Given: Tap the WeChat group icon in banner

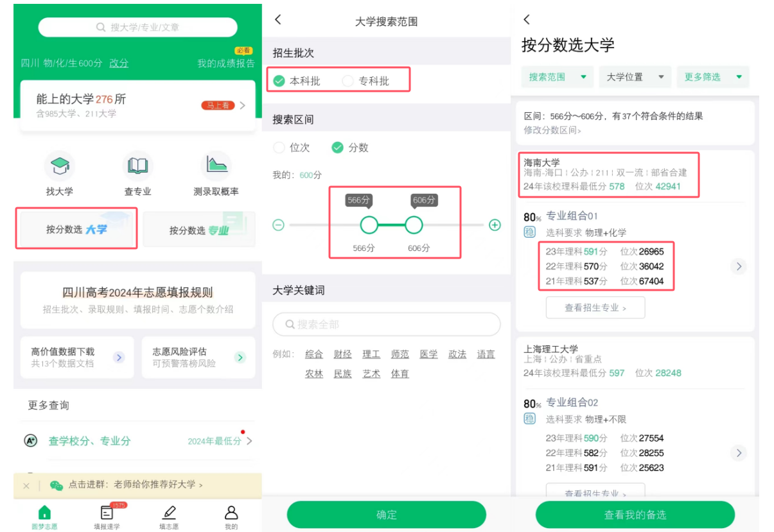Looking at the screenshot, I should point(57,485).
